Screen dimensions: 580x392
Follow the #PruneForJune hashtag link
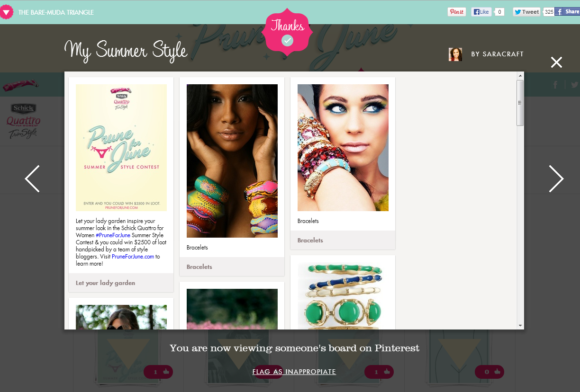(x=113, y=235)
